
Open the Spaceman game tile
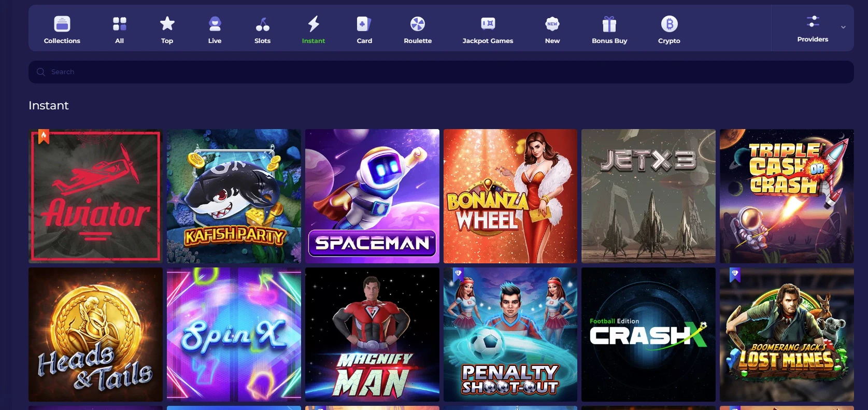[372, 196]
